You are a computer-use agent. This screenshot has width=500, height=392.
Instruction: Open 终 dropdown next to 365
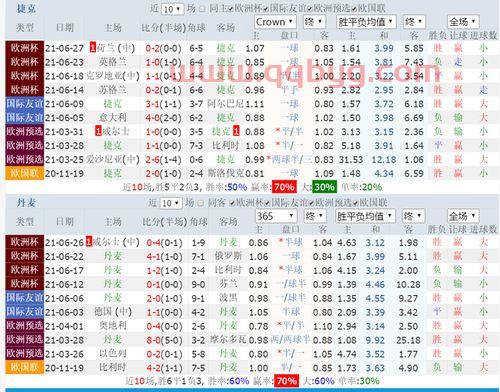pyautogui.click(x=315, y=216)
